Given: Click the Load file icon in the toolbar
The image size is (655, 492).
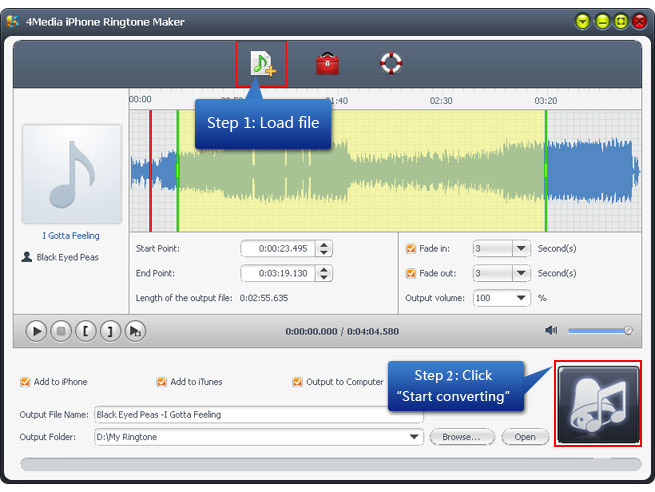Looking at the screenshot, I should [261, 64].
